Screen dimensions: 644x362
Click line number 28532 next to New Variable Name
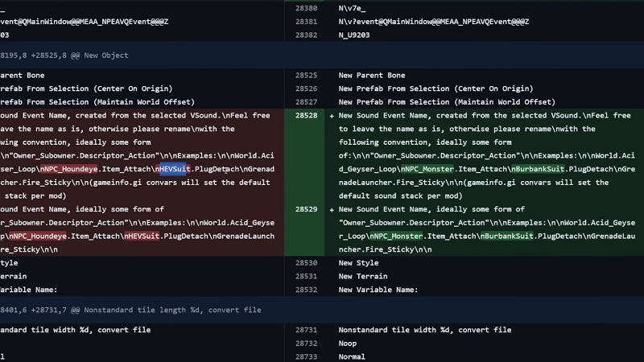(x=306, y=290)
